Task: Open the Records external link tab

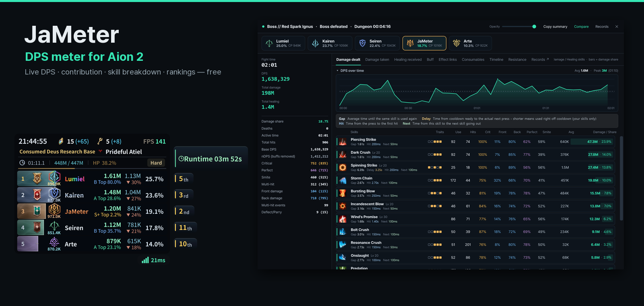Action: click(540, 60)
